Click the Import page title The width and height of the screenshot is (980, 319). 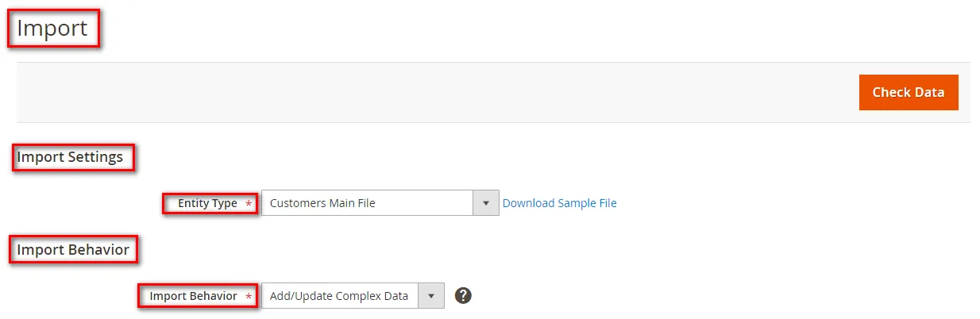click(x=52, y=29)
